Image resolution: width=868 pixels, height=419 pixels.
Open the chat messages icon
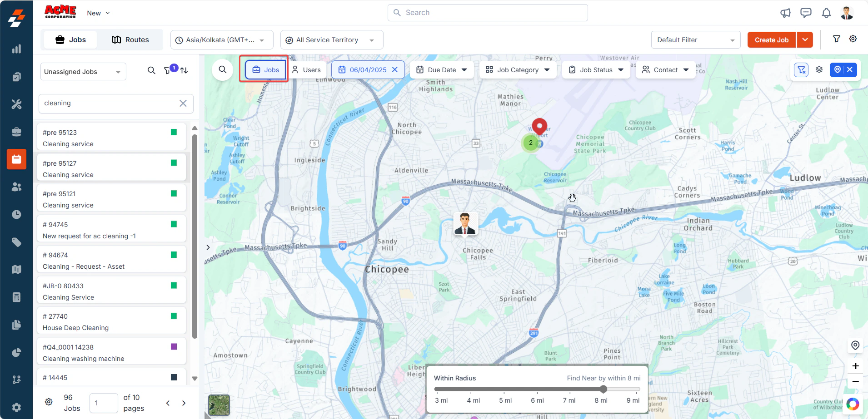pyautogui.click(x=806, y=13)
